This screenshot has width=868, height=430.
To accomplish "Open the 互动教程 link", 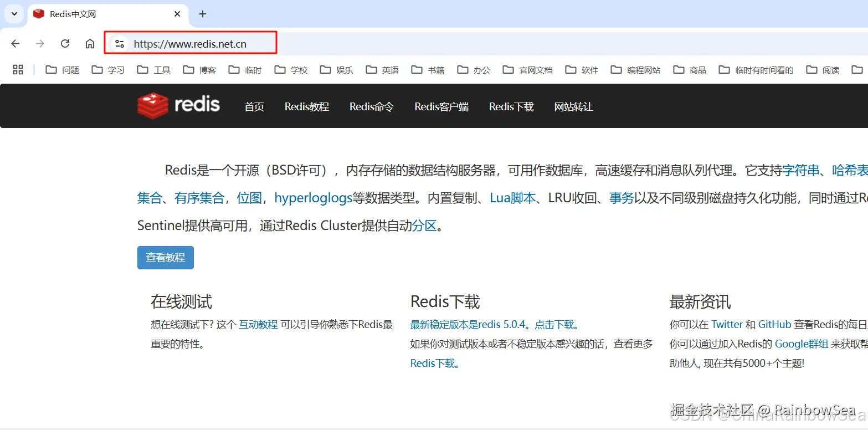I will [x=258, y=325].
